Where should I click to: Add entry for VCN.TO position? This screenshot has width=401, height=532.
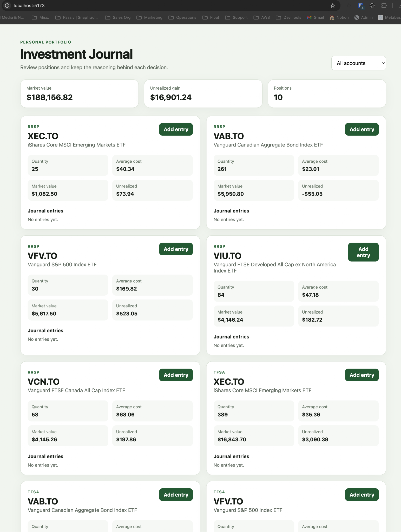176,375
